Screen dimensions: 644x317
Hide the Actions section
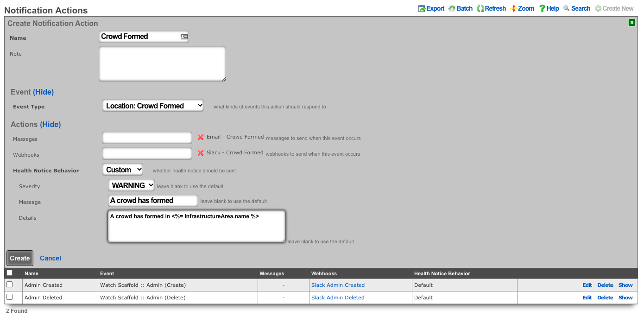51,124
